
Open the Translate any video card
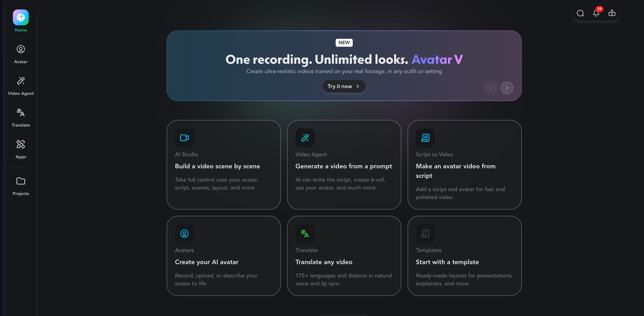(x=344, y=256)
